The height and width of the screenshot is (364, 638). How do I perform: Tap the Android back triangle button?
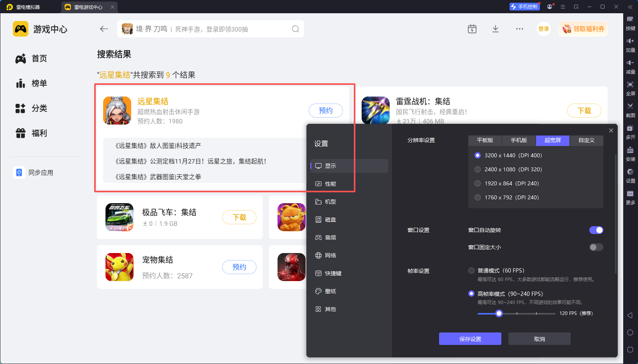pos(630,315)
